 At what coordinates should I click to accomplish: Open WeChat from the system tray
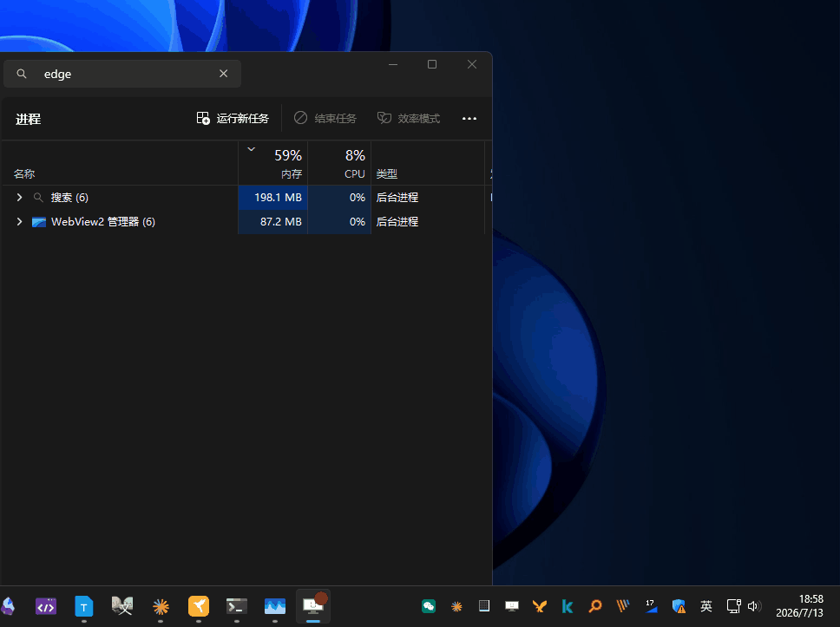[x=429, y=606]
